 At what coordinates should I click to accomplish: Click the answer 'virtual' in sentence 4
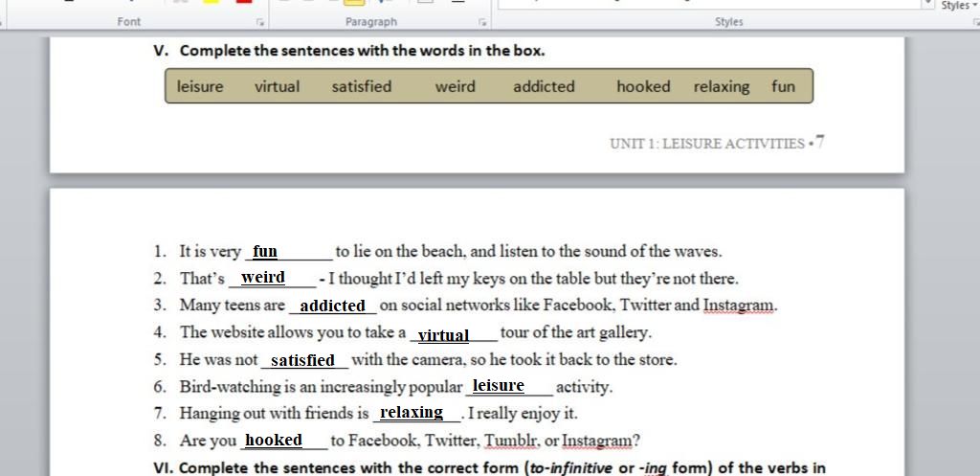tap(443, 335)
